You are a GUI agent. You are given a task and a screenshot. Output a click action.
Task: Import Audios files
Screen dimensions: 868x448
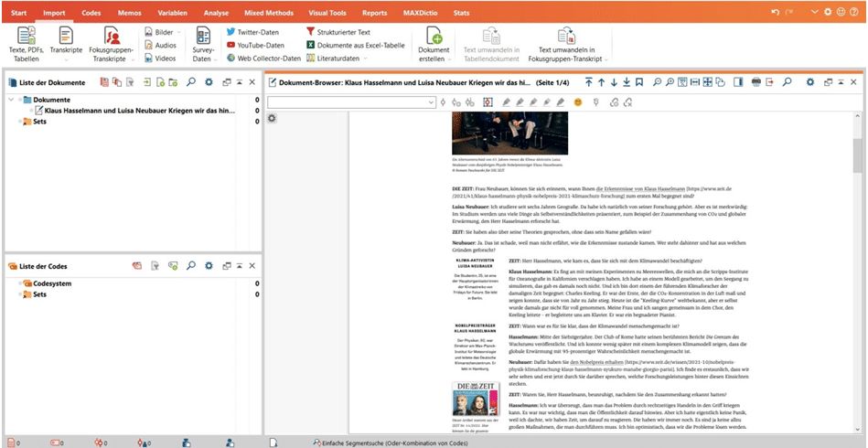click(160, 46)
